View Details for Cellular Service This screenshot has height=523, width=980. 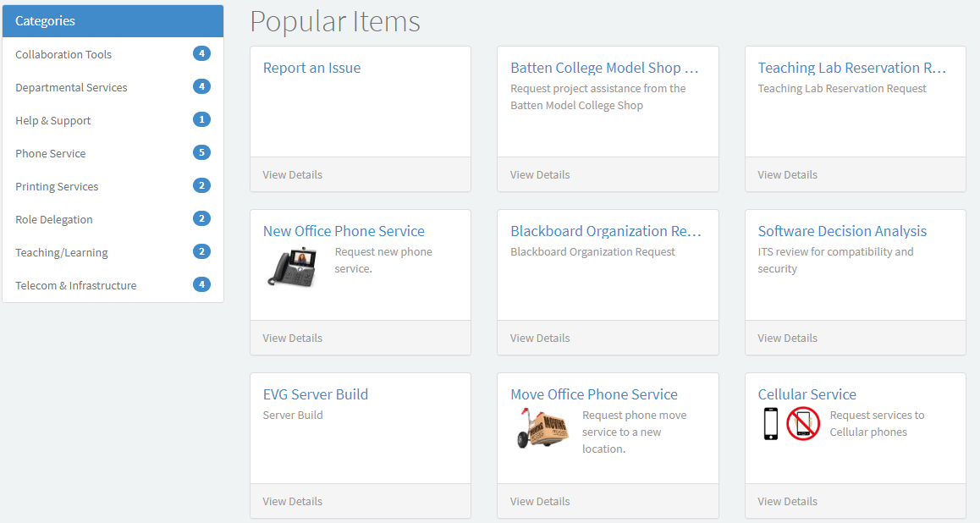coord(787,501)
